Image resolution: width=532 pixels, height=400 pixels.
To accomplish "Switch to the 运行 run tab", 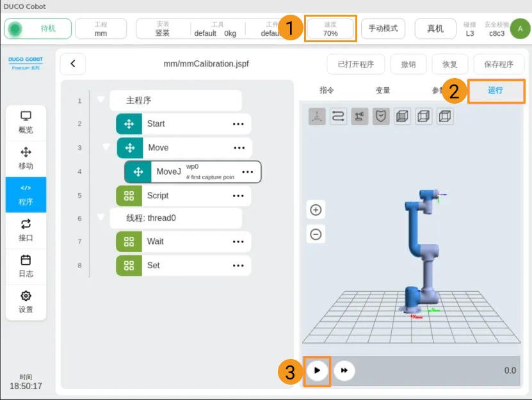I will pyautogui.click(x=496, y=91).
